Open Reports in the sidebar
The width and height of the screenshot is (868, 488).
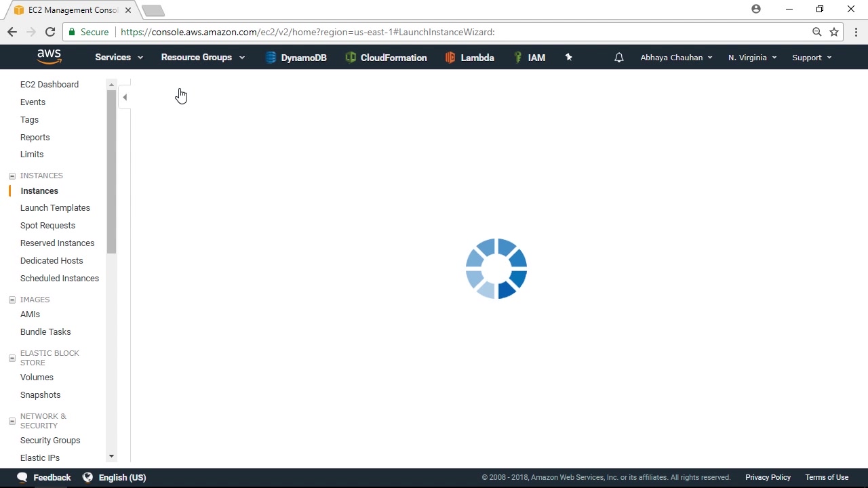(x=35, y=138)
